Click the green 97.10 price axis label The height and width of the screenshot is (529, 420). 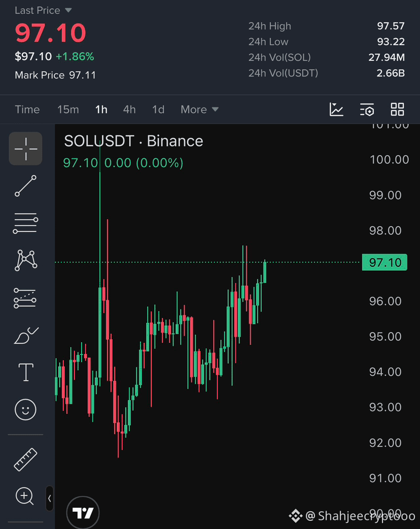coord(384,262)
